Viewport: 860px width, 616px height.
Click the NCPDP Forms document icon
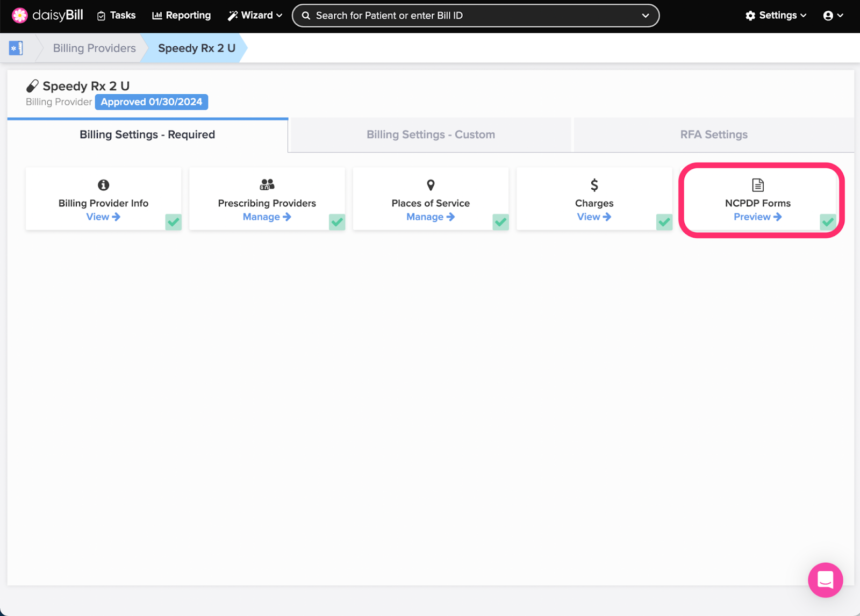(x=757, y=184)
